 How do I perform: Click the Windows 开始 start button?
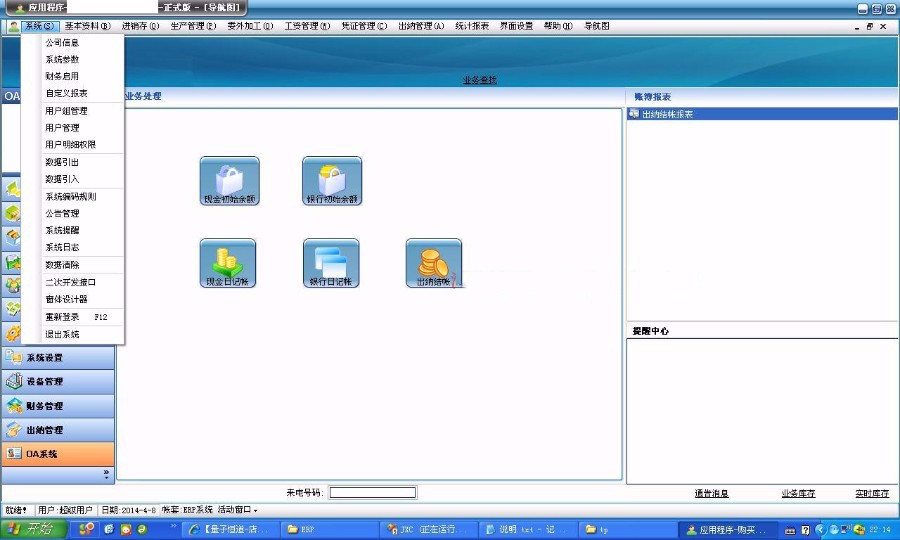pyautogui.click(x=34, y=529)
